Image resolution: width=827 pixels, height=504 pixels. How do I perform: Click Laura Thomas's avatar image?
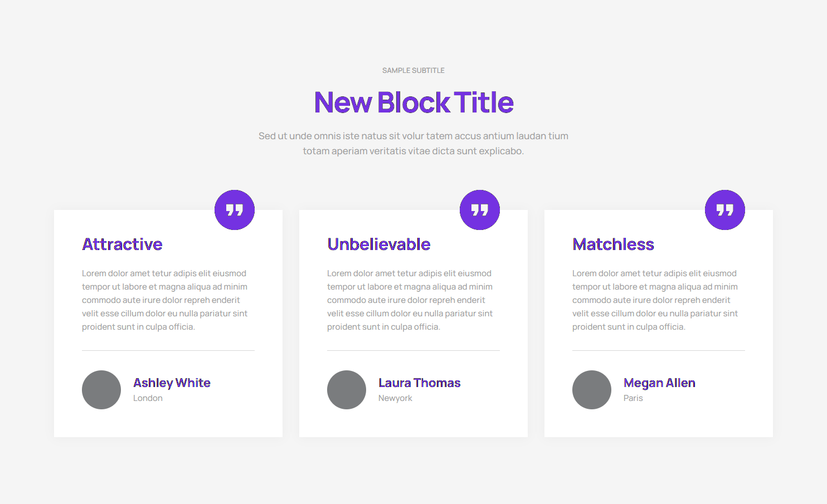coord(347,390)
